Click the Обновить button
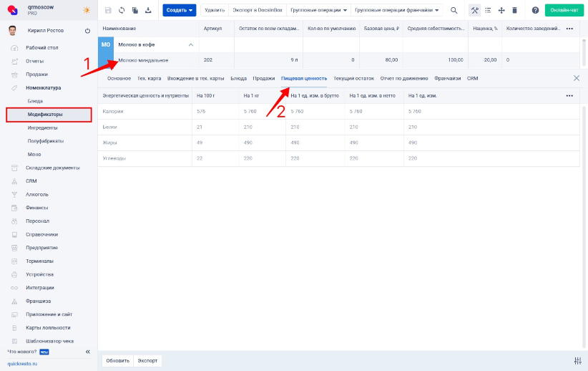The width and height of the screenshot is (588, 371). pos(118,361)
